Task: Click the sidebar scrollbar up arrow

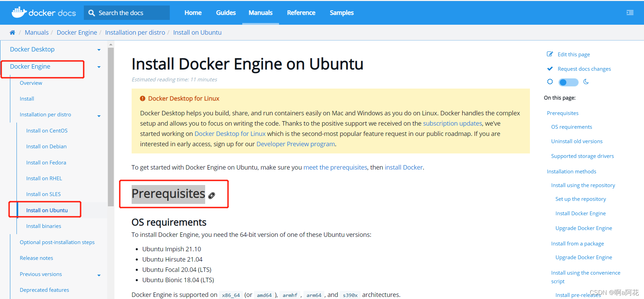Action: coord(111,44)
